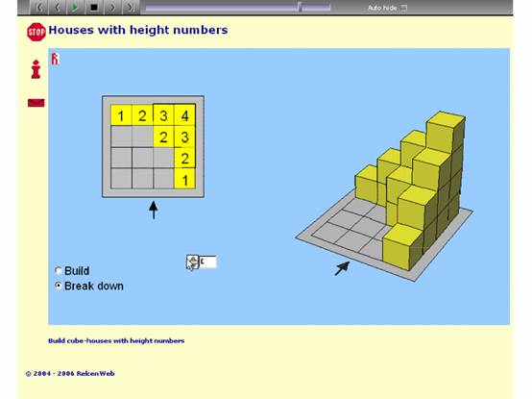Open the red info figure icon in sidebar
This screenshot has height=399, width=532.
[x=36, y=69]
